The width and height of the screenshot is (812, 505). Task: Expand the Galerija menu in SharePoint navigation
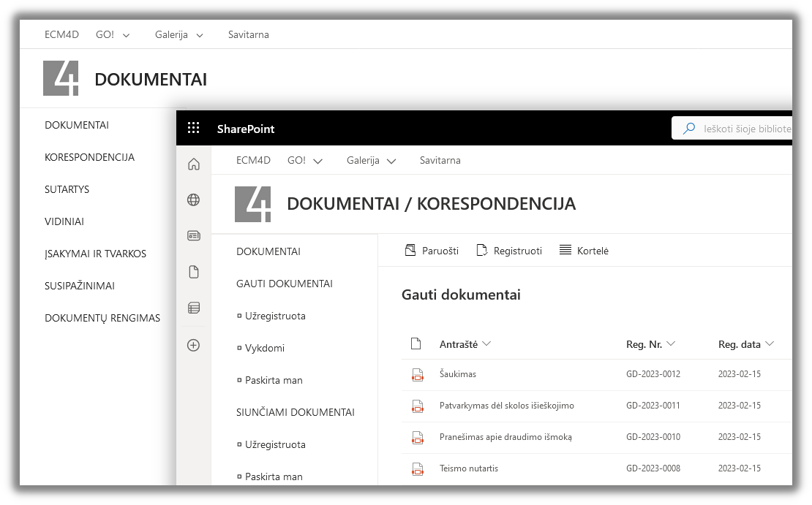[x=371, y=161]
